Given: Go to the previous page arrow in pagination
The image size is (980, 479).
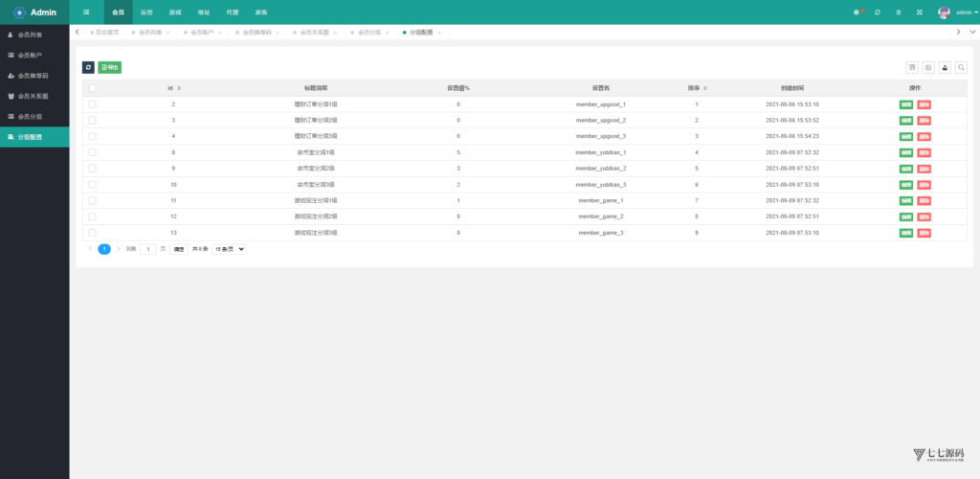Looking at the screenshot, I should (x=91, y=249).
